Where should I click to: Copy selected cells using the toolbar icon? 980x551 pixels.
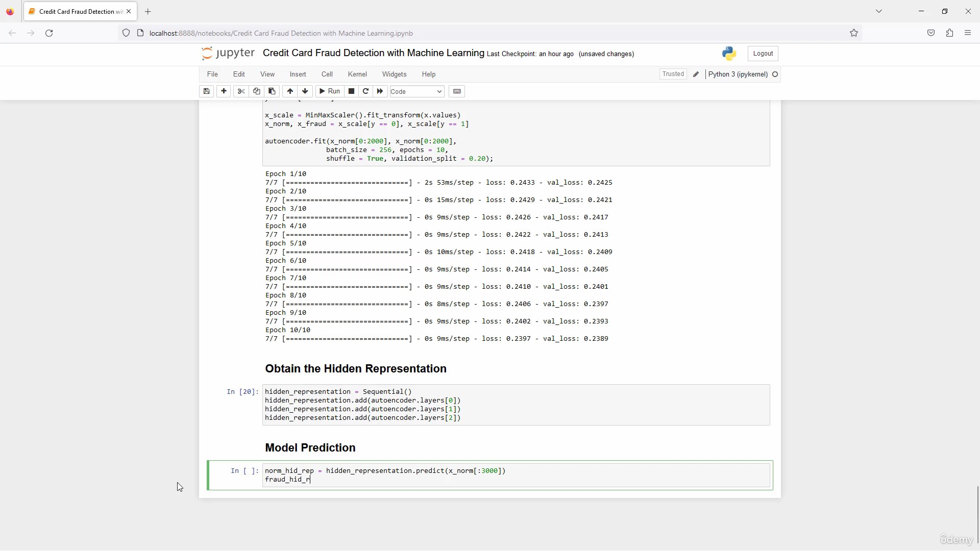[257, 91]
